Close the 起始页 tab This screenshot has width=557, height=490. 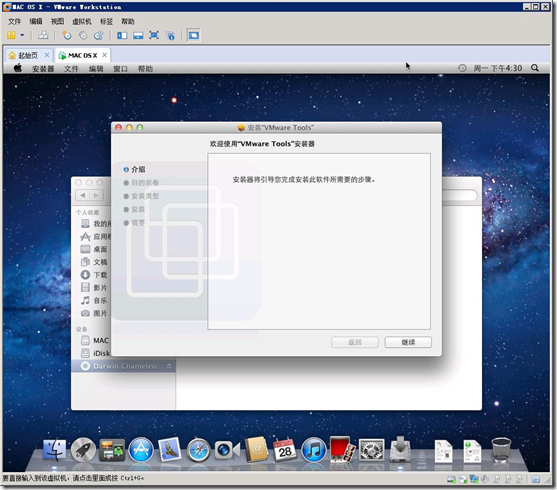47,55
